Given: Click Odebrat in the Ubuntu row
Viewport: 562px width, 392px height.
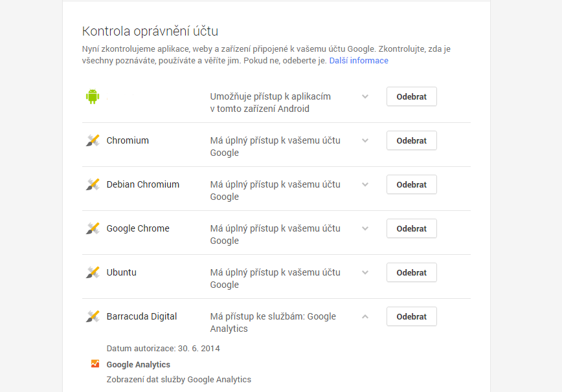Looking at the screenshot, I should click(411, 272).
